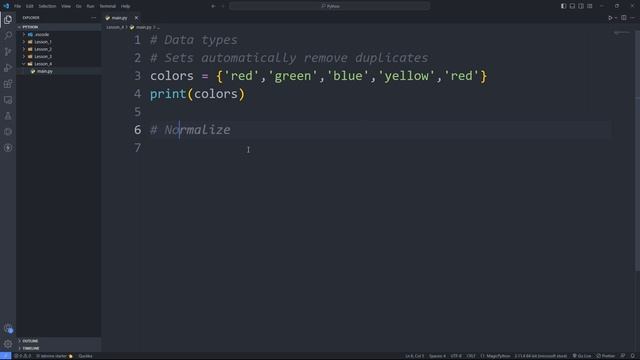Open the Help menu
Image resolution: width=640 pixels, height=360 pixels.
pos(125,6)
